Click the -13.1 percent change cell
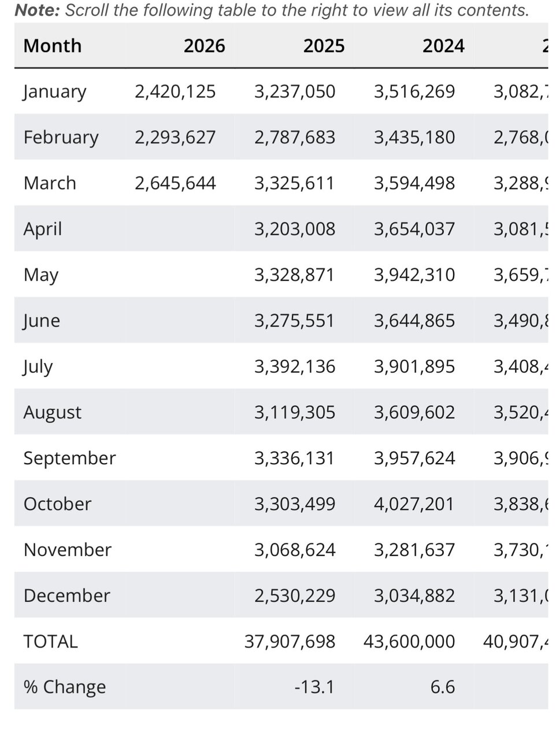The image size is (560, 740). [314, 687]
